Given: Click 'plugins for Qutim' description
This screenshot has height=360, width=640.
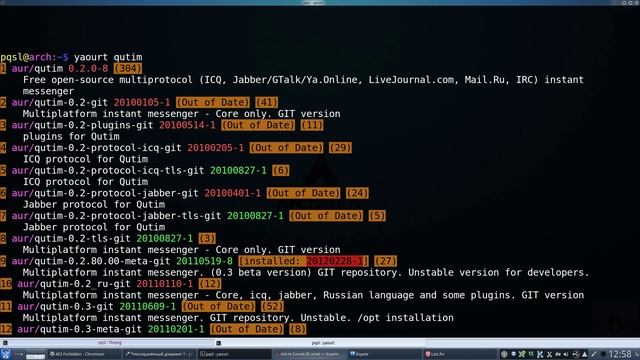Looking at the screenshot, I should [71, 136].
